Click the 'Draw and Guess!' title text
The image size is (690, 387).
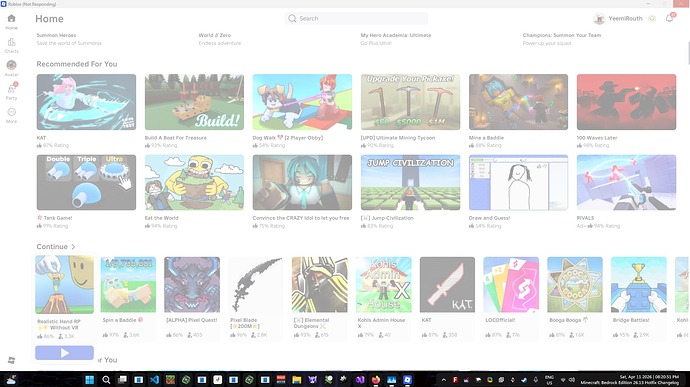489,218
